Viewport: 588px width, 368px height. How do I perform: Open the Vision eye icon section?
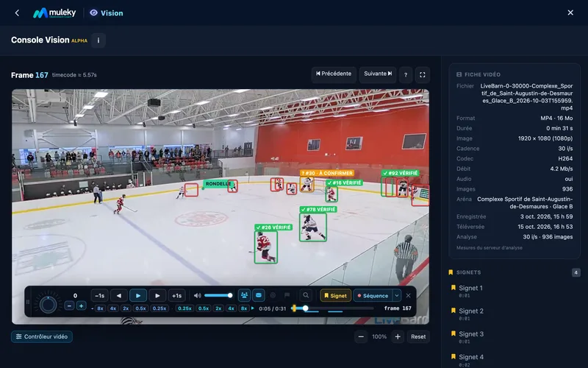106,13
